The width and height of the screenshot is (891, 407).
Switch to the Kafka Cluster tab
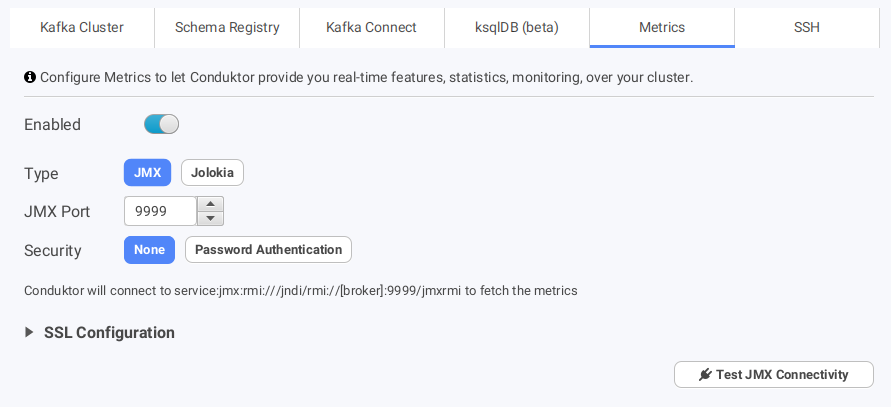tap(82, 27)
